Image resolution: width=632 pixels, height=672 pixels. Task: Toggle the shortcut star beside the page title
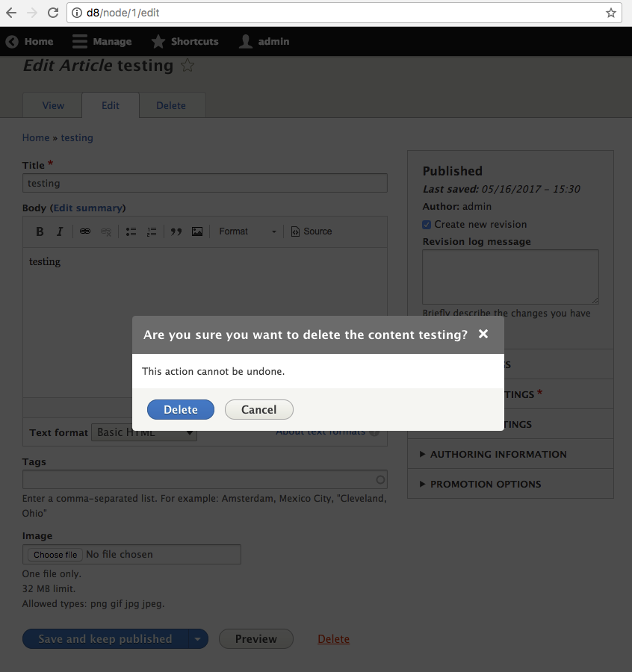tap(187, 66)
